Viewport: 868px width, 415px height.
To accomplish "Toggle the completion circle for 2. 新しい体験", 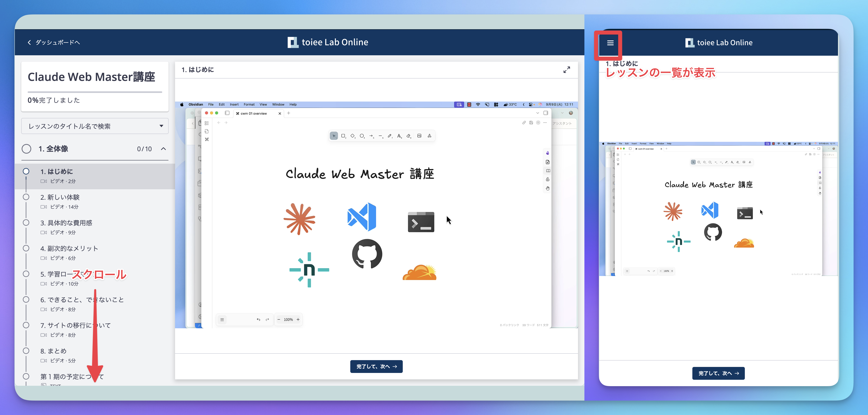I will (26, 197).
